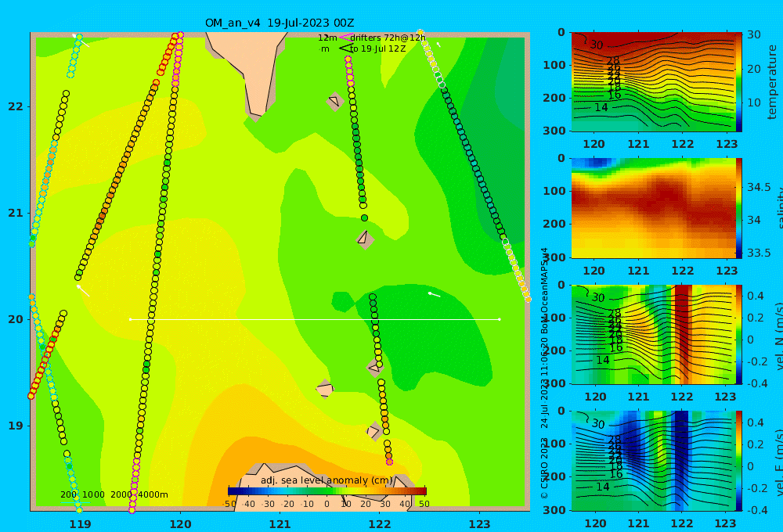The width and height of the screenshot is (783, 532).
Task: Click latitude label 19 on the map axis
Action: point(15,426)
